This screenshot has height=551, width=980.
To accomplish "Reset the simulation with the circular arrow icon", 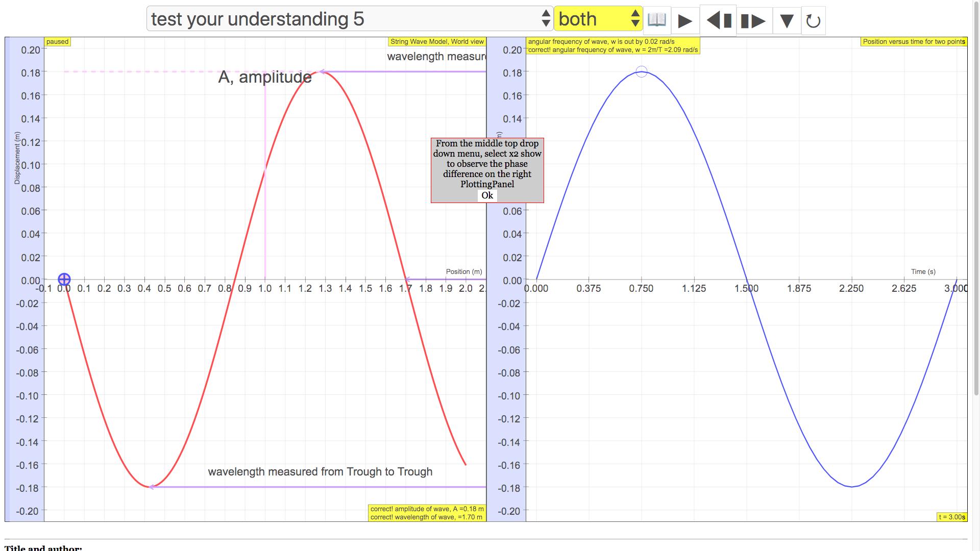I will pos(813,20).
